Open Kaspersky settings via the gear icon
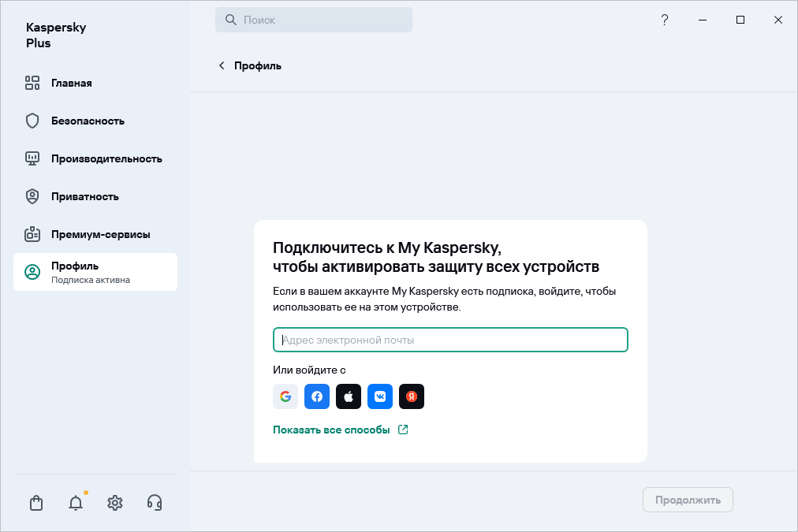The width and height of the screenshot is (798, 532). 114,503
